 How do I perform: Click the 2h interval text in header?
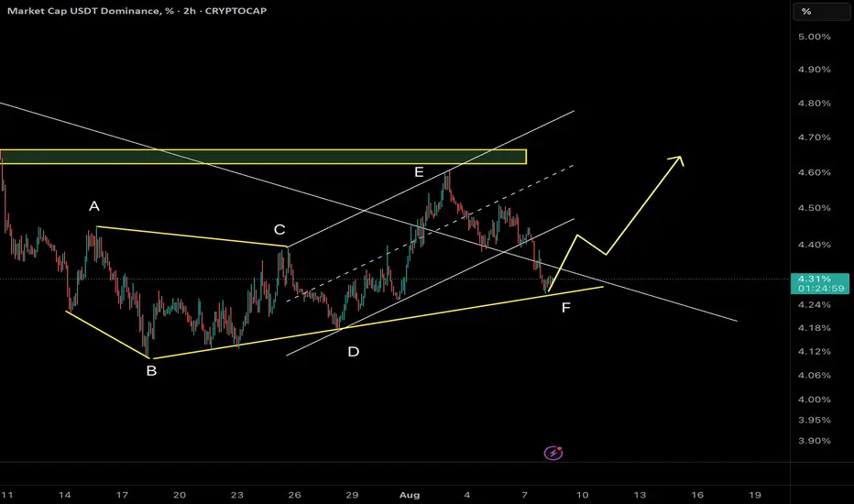point(190,11)
